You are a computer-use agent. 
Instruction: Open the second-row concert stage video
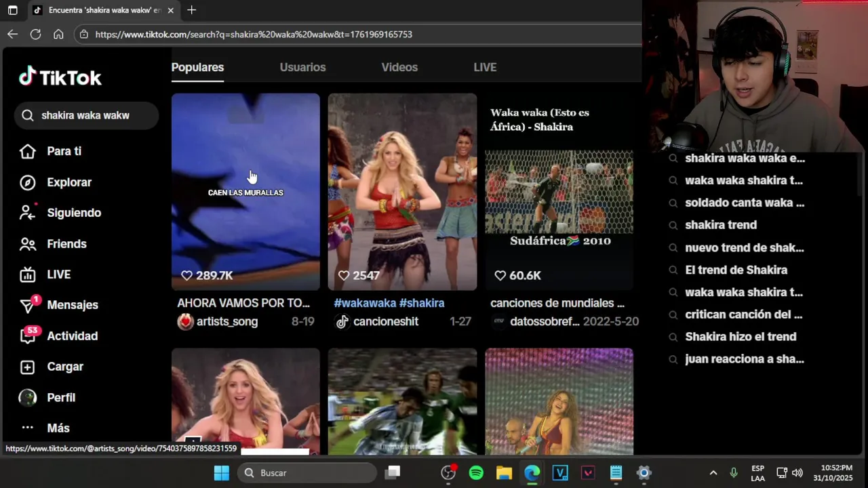[x=559, y=401]
